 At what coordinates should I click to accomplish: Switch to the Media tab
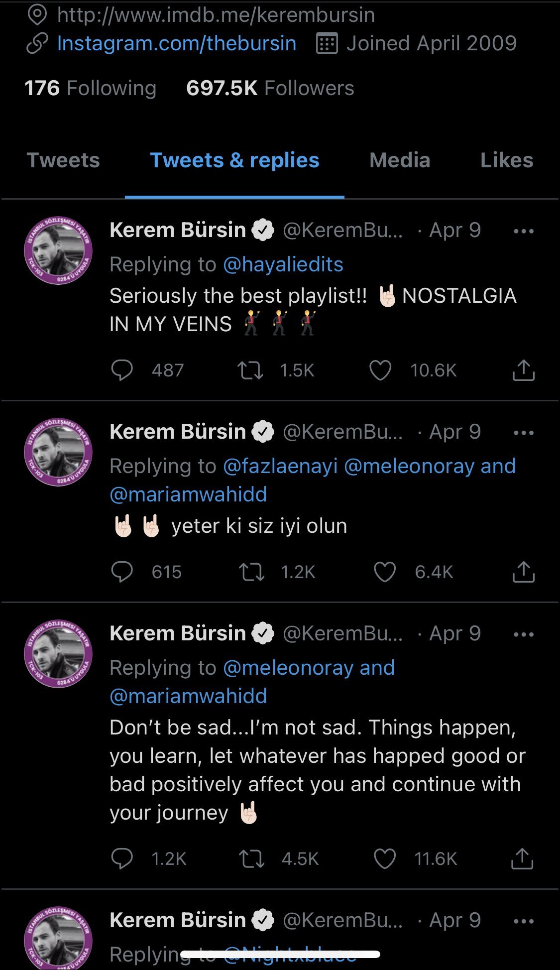tap(400, 160)
